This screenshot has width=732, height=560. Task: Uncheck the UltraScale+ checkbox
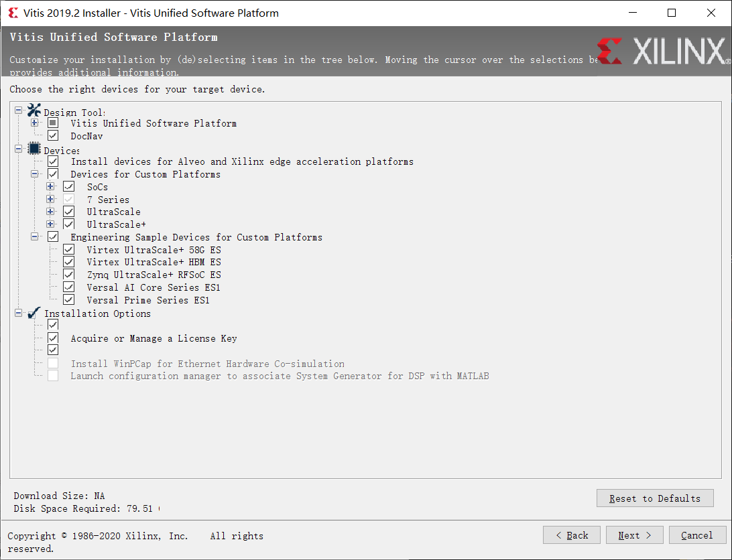pos(68,224)
